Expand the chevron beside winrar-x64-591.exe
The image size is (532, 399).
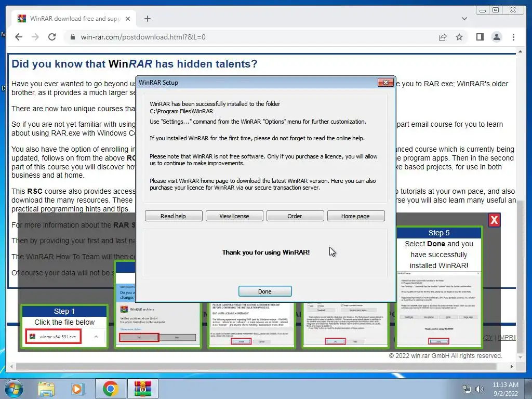pos(96,337)
